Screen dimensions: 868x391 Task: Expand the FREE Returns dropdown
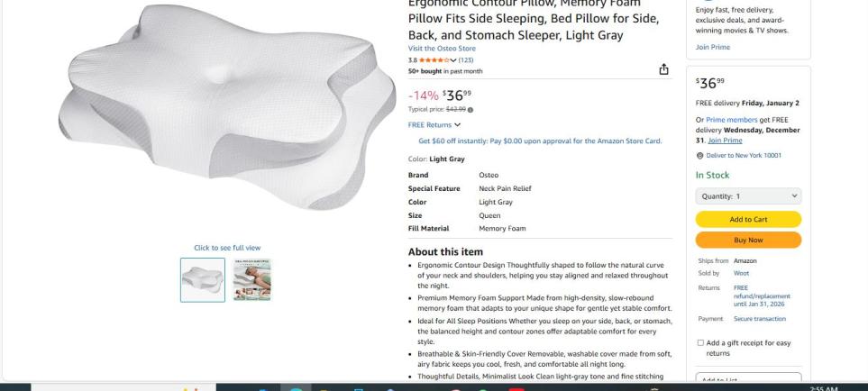(x=434, y=124)
